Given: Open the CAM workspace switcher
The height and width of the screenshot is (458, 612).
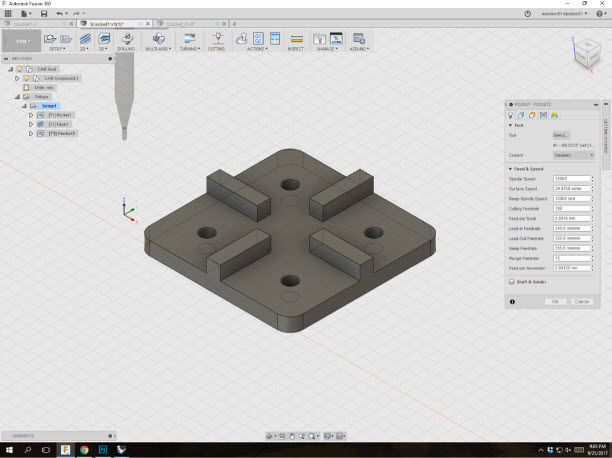Looking at the screenshot, I should 22,42.
